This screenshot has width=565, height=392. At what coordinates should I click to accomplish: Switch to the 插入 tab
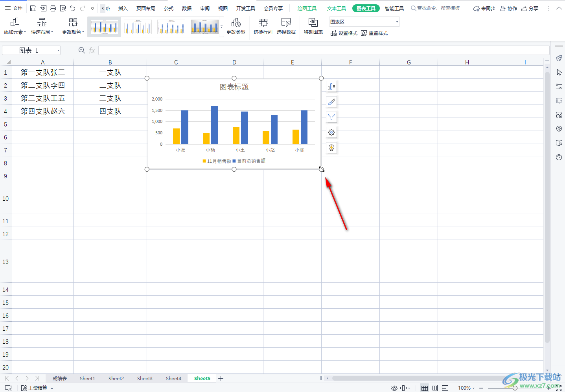tap(123, 8)
